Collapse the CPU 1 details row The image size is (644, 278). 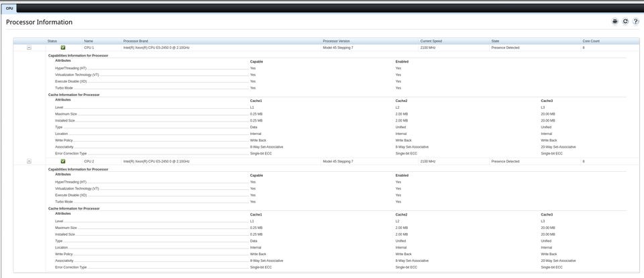coord(29,48)
